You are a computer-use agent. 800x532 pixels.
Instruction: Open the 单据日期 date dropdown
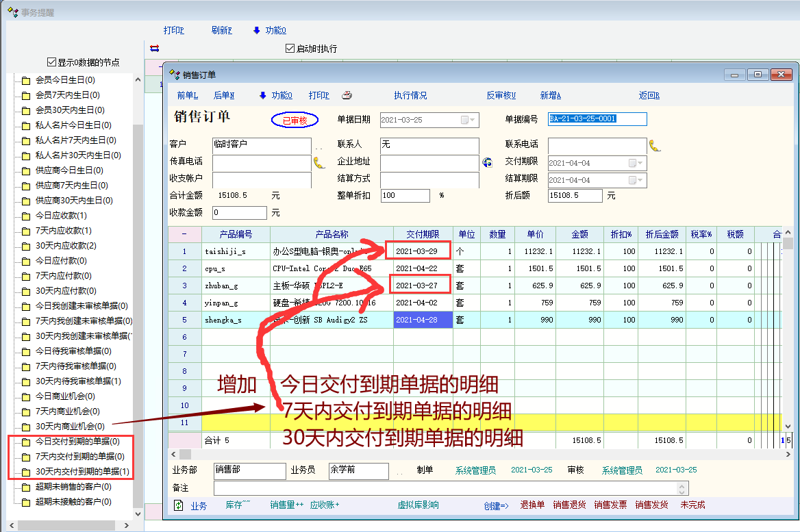[x=468, y=120]
